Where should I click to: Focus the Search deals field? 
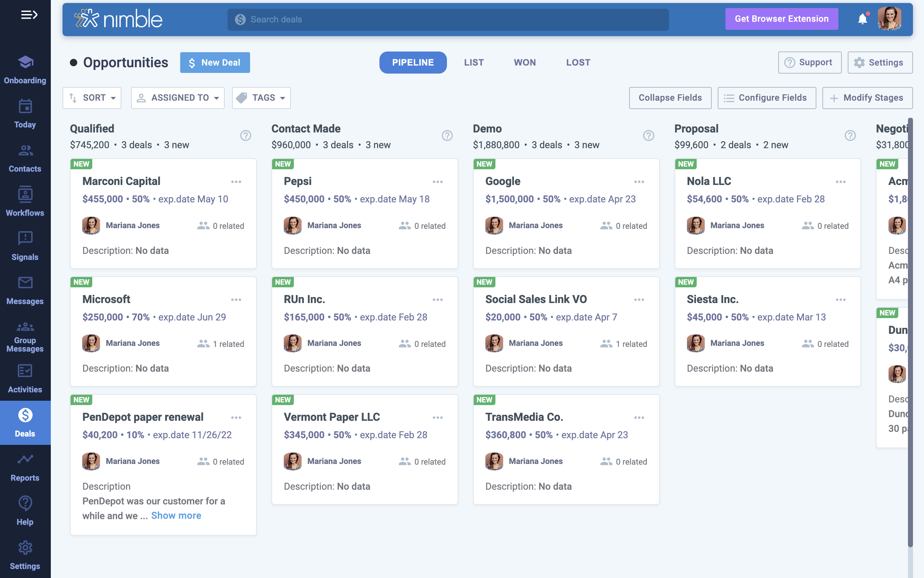coord(448,19)
